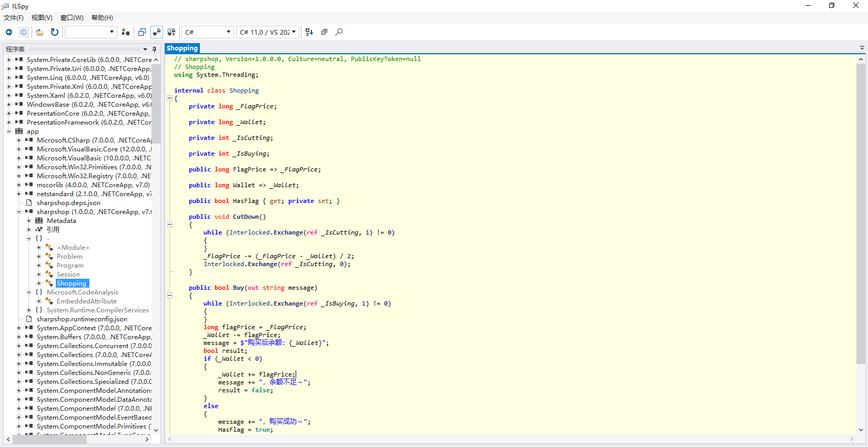This screenshot has height=447, width=868.
Task: Click the Forward navigation arrow
Action: pos(24,32)
